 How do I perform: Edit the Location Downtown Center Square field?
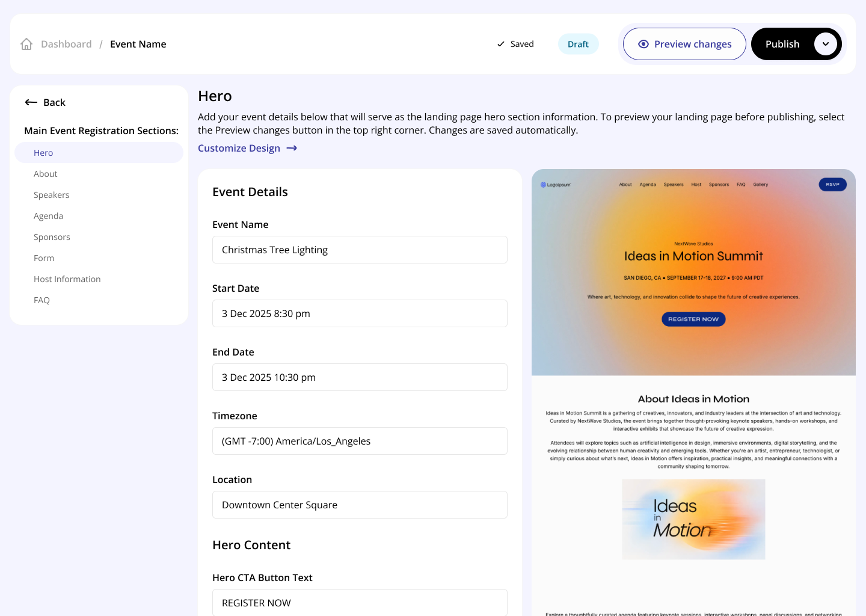tap(360, 505)
